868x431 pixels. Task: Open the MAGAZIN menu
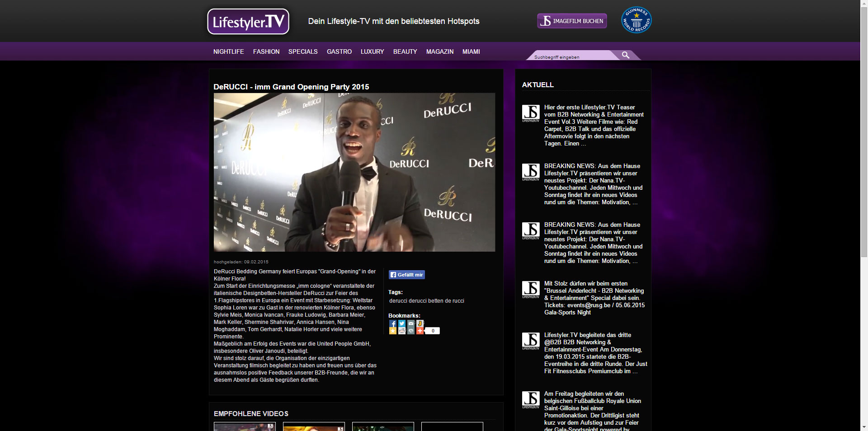pos(440,52)
